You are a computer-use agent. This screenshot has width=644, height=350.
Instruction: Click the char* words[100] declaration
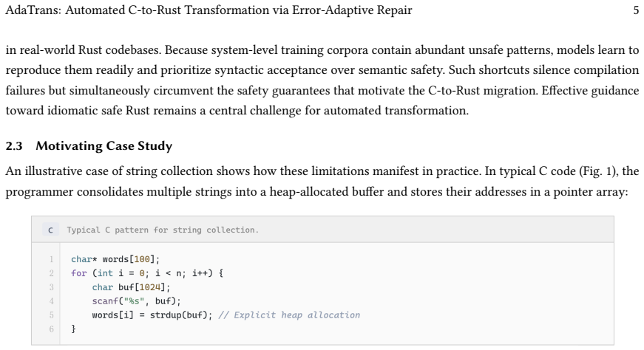coord(115,259)
